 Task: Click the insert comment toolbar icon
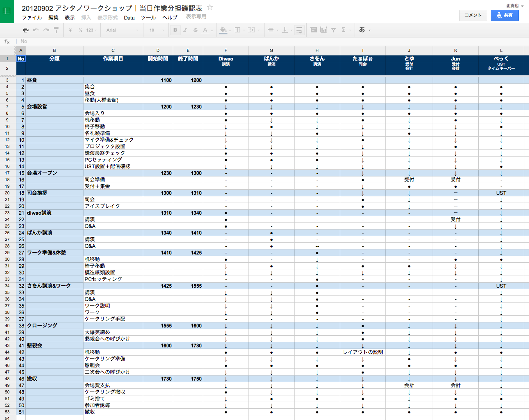pyautogui.click(x=313, y=30)
